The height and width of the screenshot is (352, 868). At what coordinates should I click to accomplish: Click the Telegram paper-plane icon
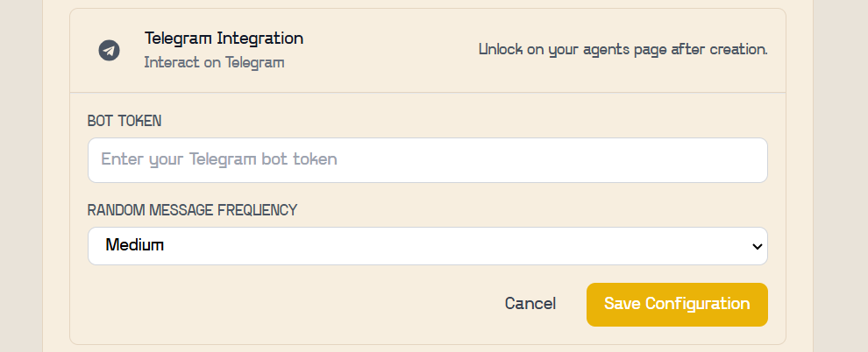click(x=109, y=50)
